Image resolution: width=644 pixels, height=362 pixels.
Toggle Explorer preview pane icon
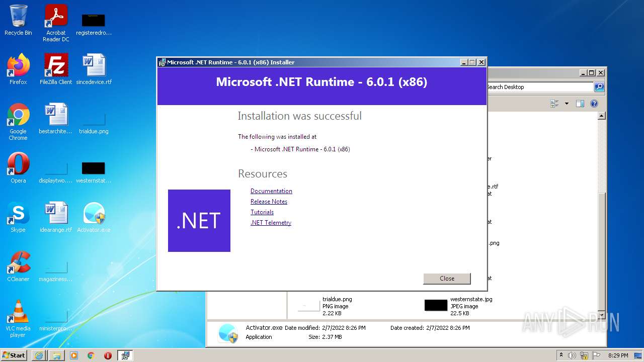point(580,104)
